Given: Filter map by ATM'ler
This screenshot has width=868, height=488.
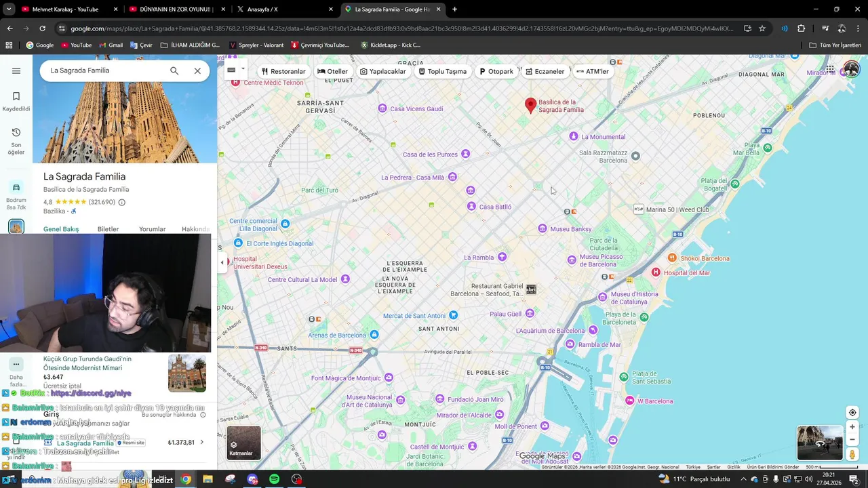Looking at the screenshot, I should click(x=593, y=71).
